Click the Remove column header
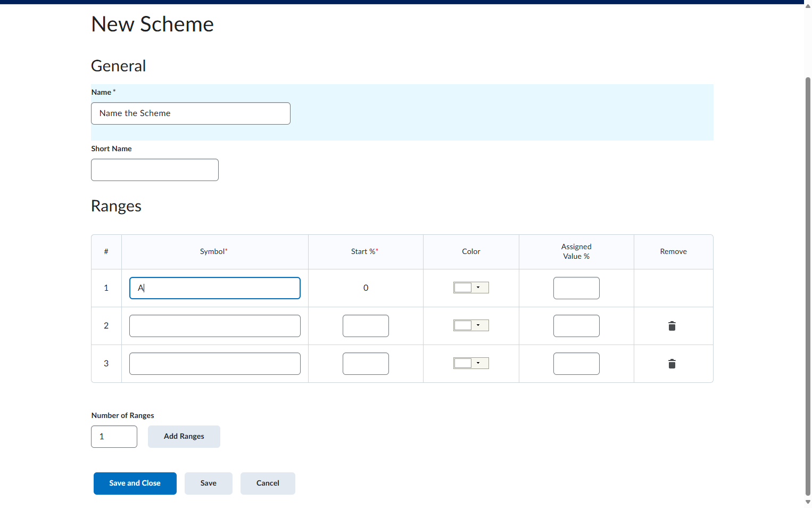This screenshot has width=812, height=508. (674, 251)
